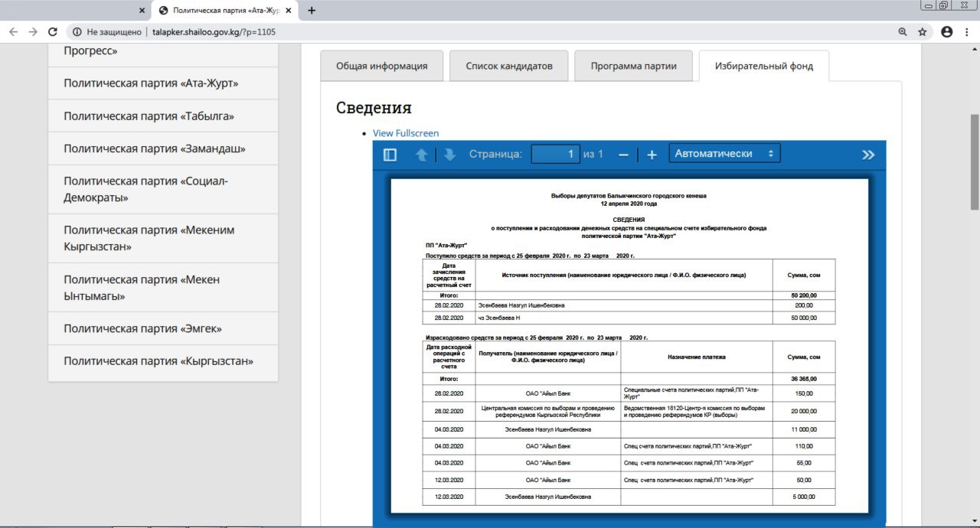This screenshot has width=980, height=528.
Task: Zoom out with the minus button
Action: click(623, 155)
